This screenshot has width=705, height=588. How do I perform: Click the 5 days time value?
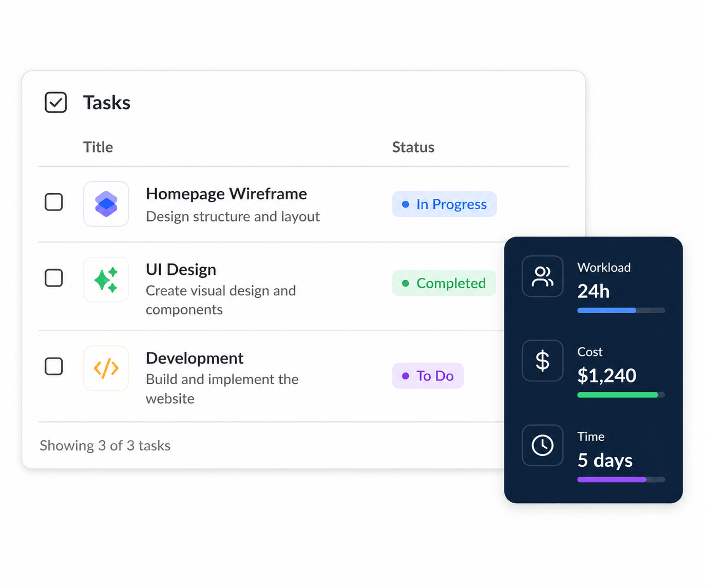pyautogui.click(x=605, y=460)
